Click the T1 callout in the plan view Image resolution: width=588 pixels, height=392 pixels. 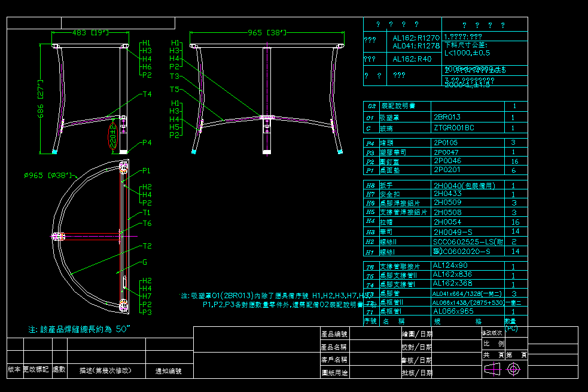(147, 213)
